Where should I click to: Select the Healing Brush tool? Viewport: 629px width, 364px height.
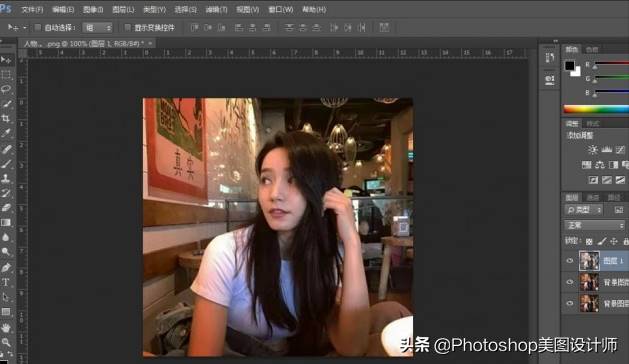pyautogui.click(x=6, y=149)
